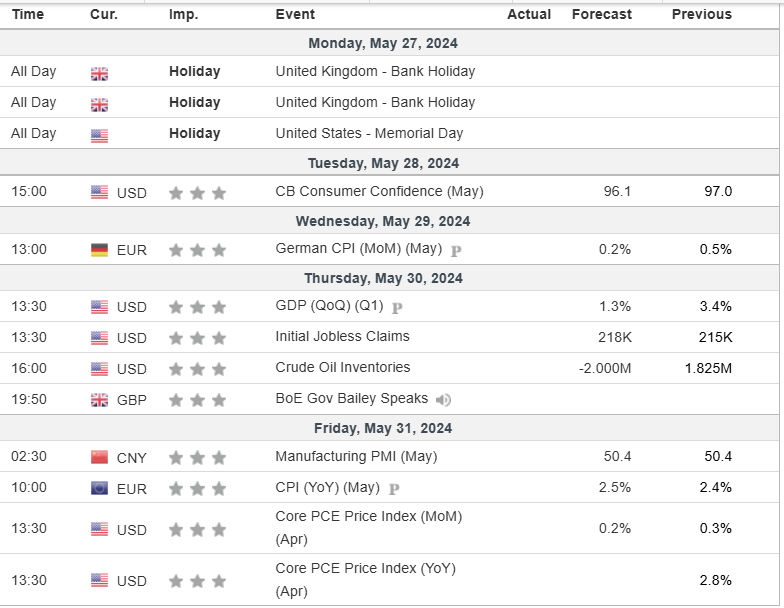This screenshot has height=608, width=784.
Task: Click German flag icon on the 13:00 EUR row
Action: pyautogui.click(x=100, y=250)
